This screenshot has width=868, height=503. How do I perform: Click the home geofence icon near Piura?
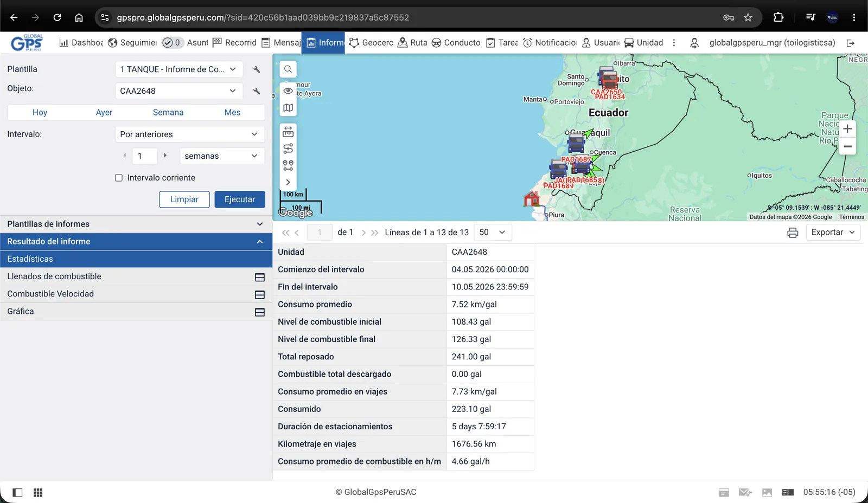point(532,199)
